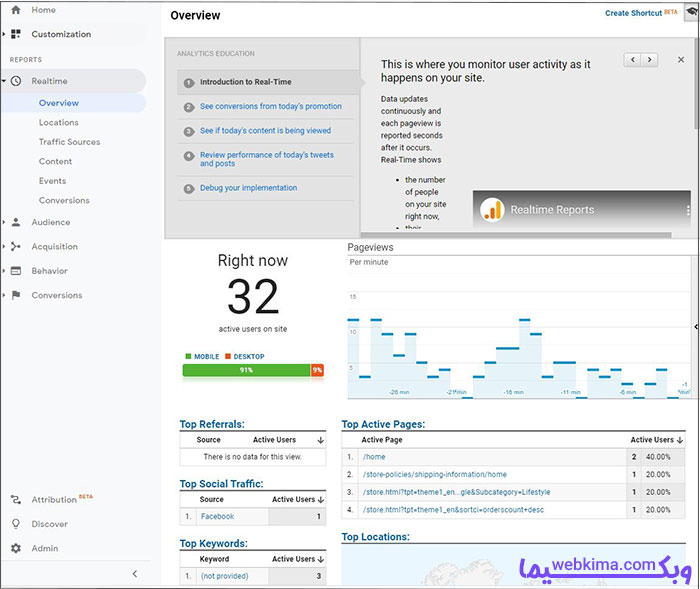Viewport: 700px width, 589px height.
Task: Click the Discover lightbulb icon
Action: coord(16,523)
